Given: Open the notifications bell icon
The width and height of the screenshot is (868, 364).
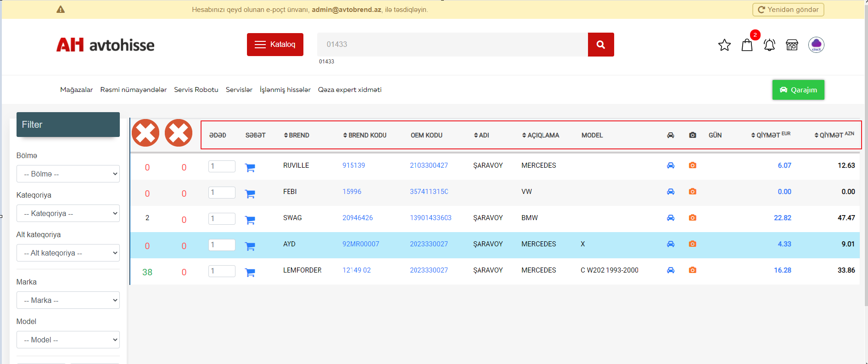Looking at the screenshot, I should [769, 45].
